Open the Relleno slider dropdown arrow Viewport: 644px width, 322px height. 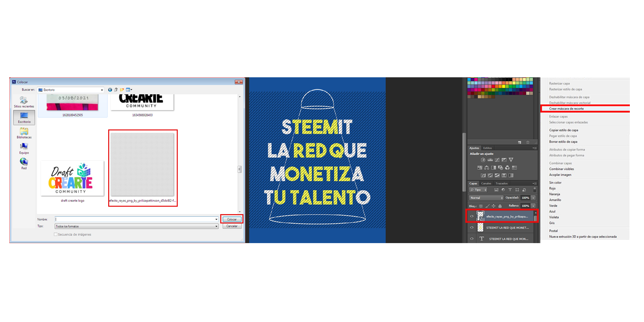(533, 206)
